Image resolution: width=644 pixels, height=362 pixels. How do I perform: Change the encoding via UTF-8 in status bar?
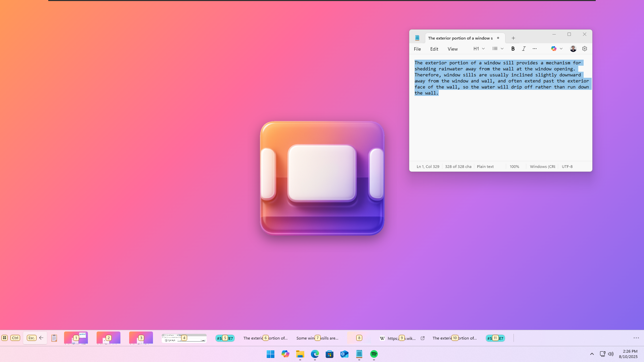(567, 166)
